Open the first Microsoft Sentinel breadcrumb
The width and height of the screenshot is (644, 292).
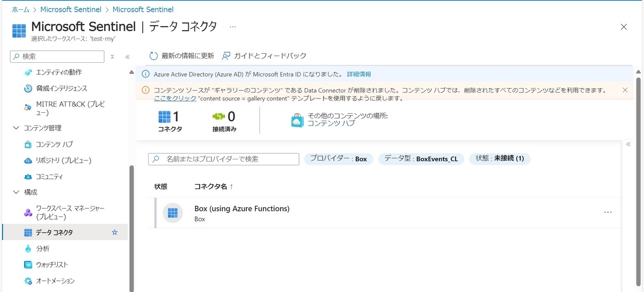[x=72, y=10]
